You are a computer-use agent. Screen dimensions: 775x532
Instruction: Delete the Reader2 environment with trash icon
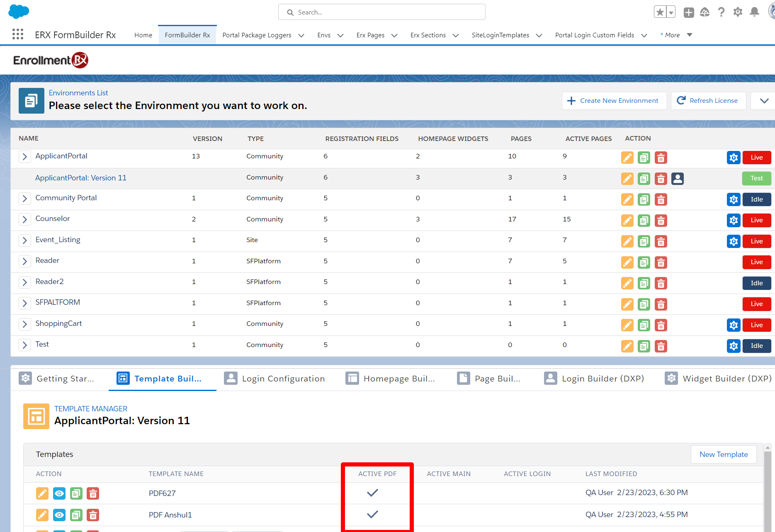(661, 284)
